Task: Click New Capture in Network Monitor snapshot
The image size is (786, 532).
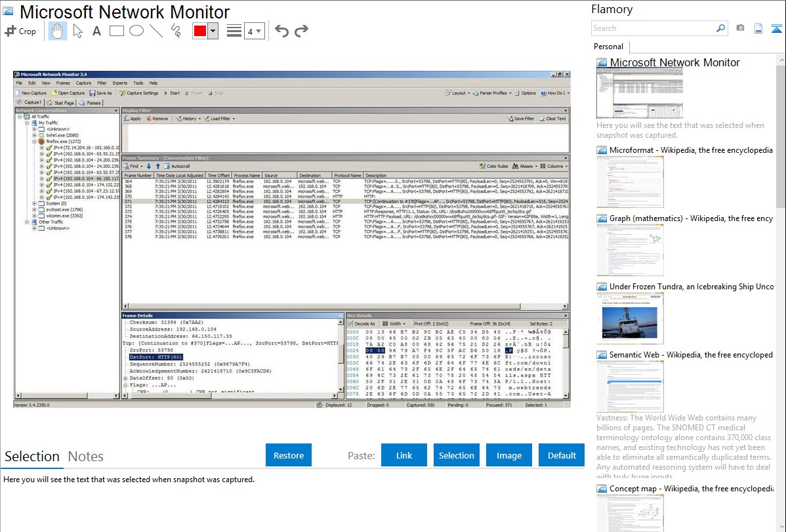Action: click(31, 93)
